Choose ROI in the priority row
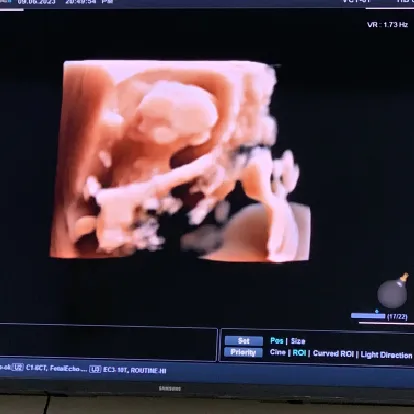This screenshot has width=414, height=414. (x=299, y=353)
